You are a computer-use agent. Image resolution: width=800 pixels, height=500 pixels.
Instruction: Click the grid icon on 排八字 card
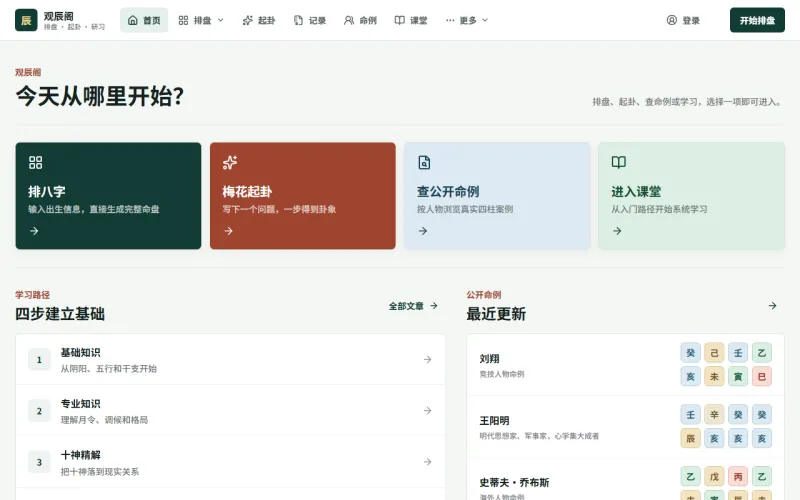click(36, 162)
